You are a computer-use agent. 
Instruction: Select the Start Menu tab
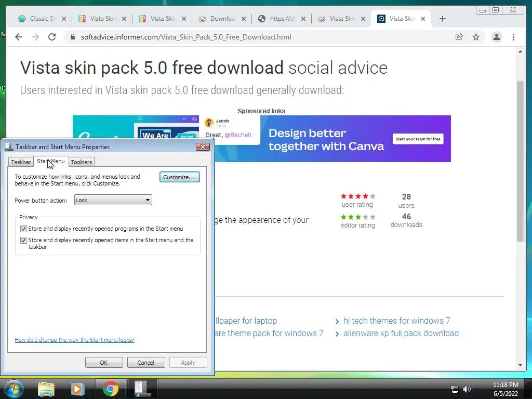pyautogui.click(x=51, y=161)
